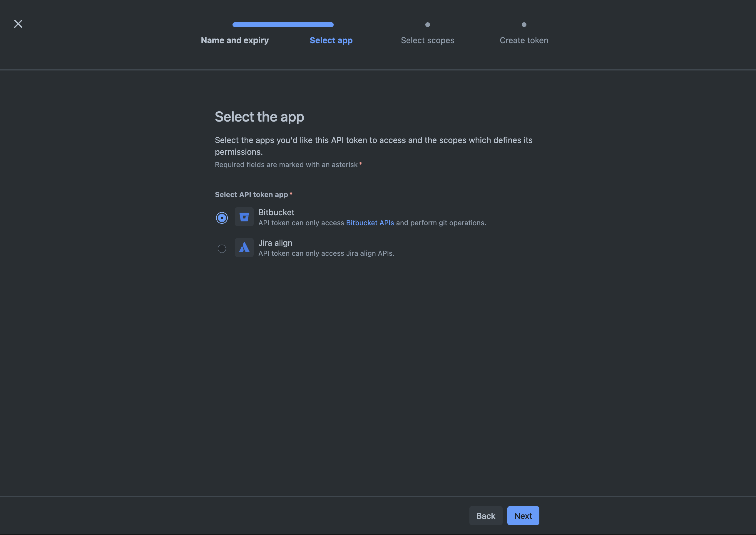Viewport: 756px width, 535px height.
Task: Click the Create token step label
Action: 524,40
